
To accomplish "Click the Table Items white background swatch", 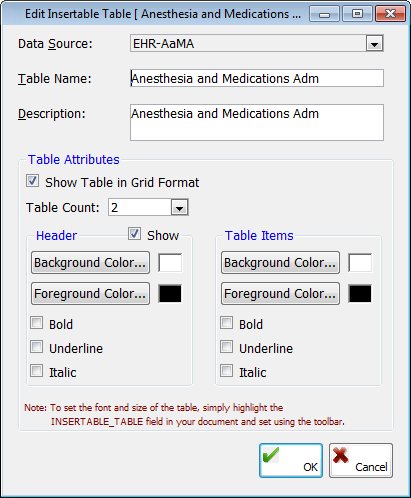I will click(360, 263).
